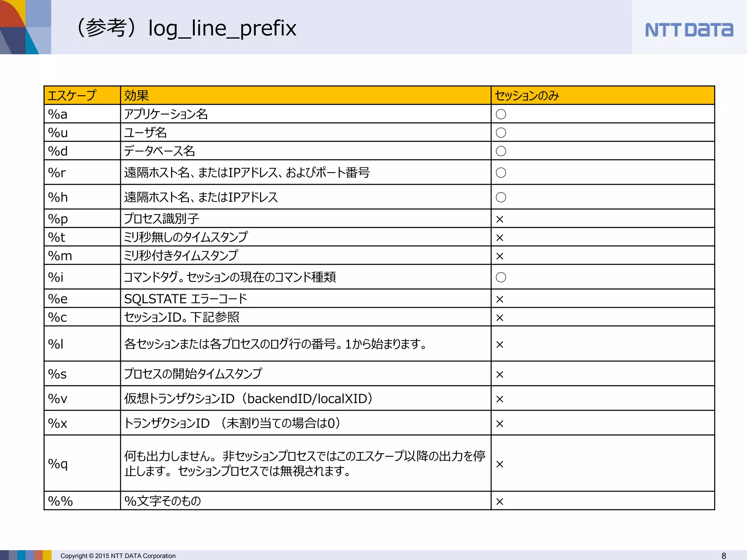
Task: Click the × mark in the %x row
Action: 500,424
